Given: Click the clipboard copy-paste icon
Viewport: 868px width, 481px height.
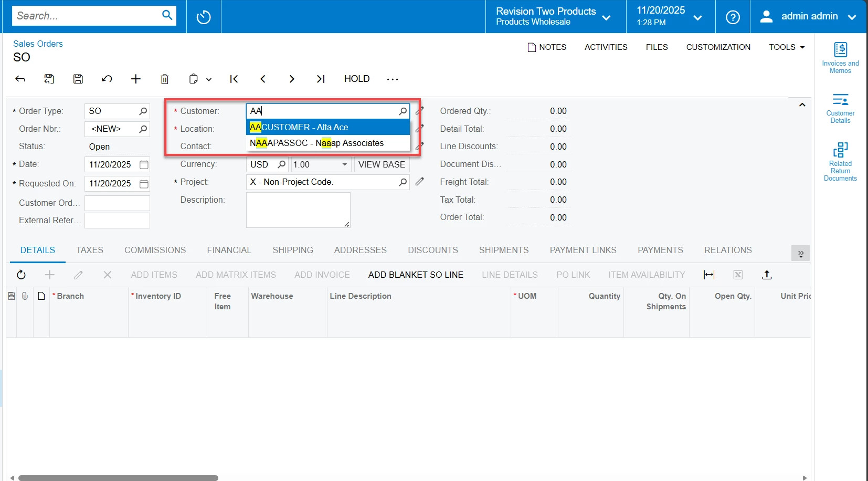Looking at the screenshot, I should click(x=194, y=79).
